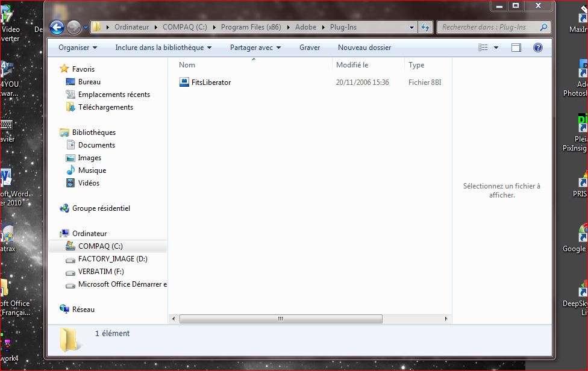Click the Graver toolbar button
The height and width of the screenshot is (371, 588).
pos(310,48)
